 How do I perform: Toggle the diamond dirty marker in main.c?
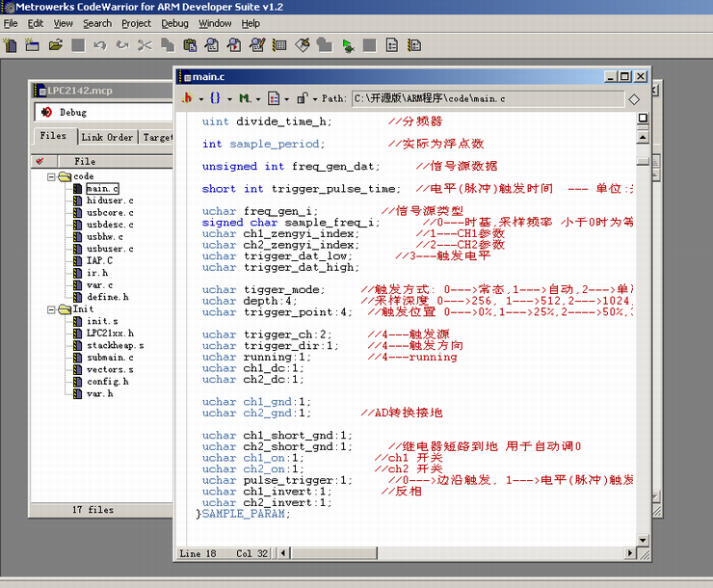click(x=633, y=98)
